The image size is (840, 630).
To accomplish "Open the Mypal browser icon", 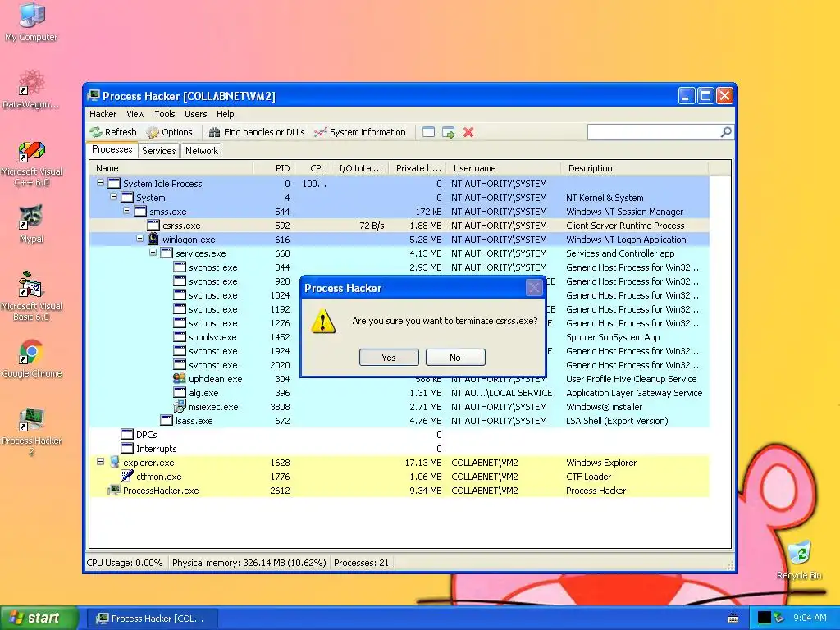I will [32, 223].
